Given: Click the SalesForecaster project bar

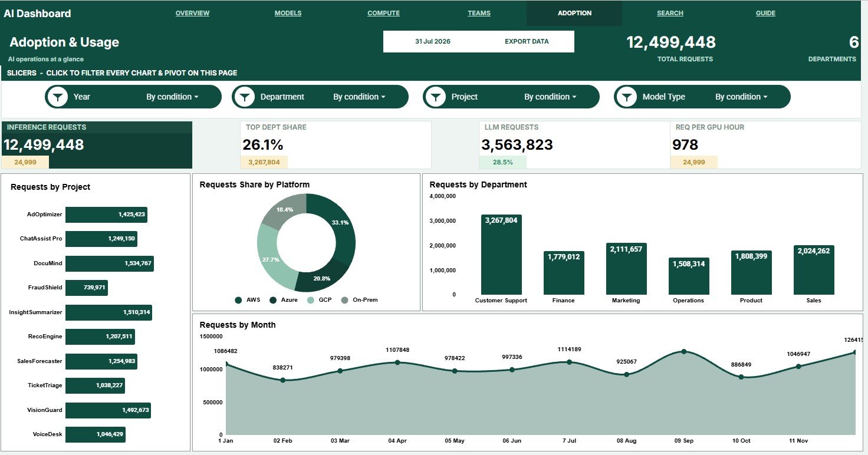Looking at the screenshot, I should 101,361.
